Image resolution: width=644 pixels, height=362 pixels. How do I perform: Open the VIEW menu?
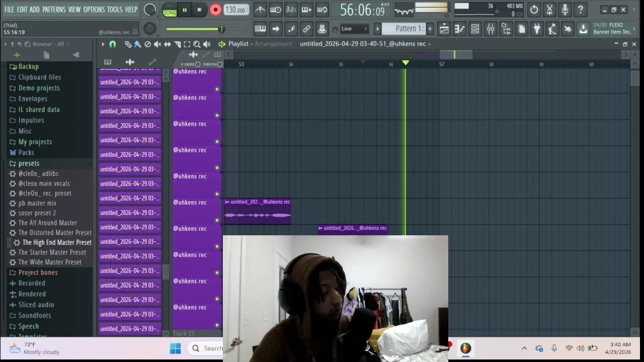(x=74, y=10)
